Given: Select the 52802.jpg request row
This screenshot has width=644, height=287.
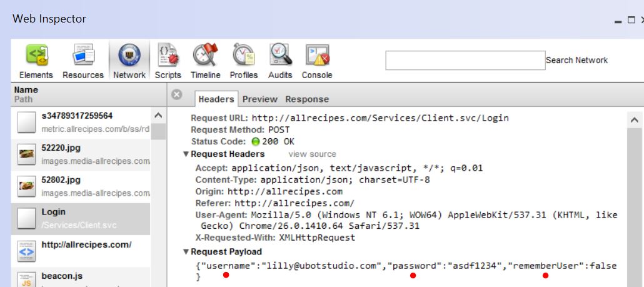Looking at the screenshot, I should click(x=81, y=187).
